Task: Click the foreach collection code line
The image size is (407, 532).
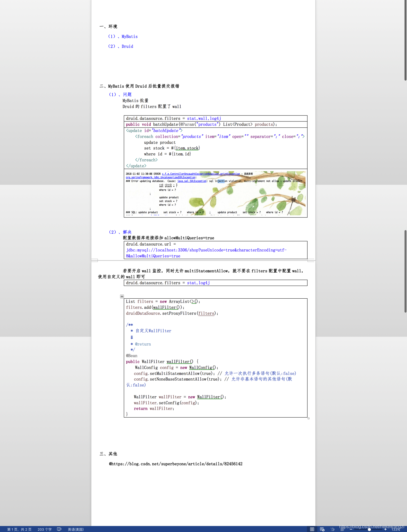Action: tap(220, 136)
